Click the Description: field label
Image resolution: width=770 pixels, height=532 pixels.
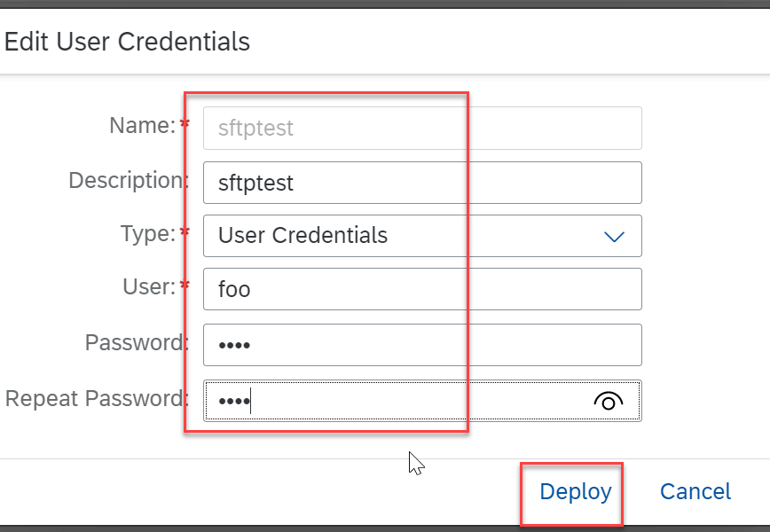[129, 181]
